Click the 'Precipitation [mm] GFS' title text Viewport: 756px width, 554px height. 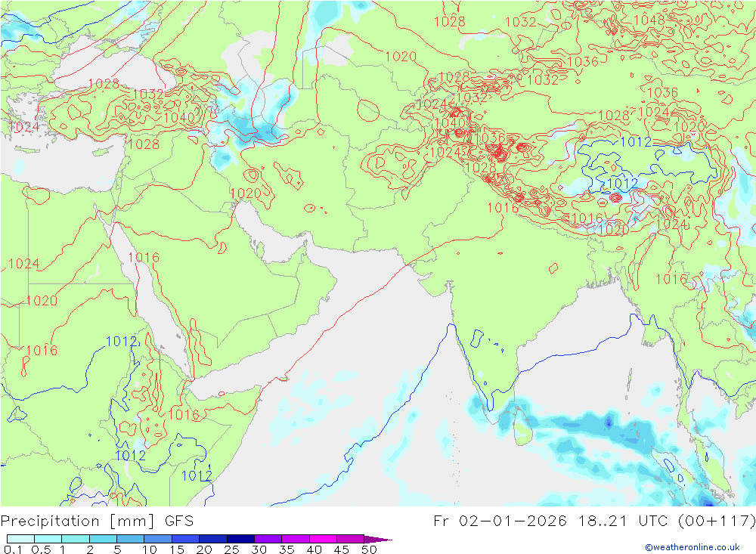tap(97, 522)
